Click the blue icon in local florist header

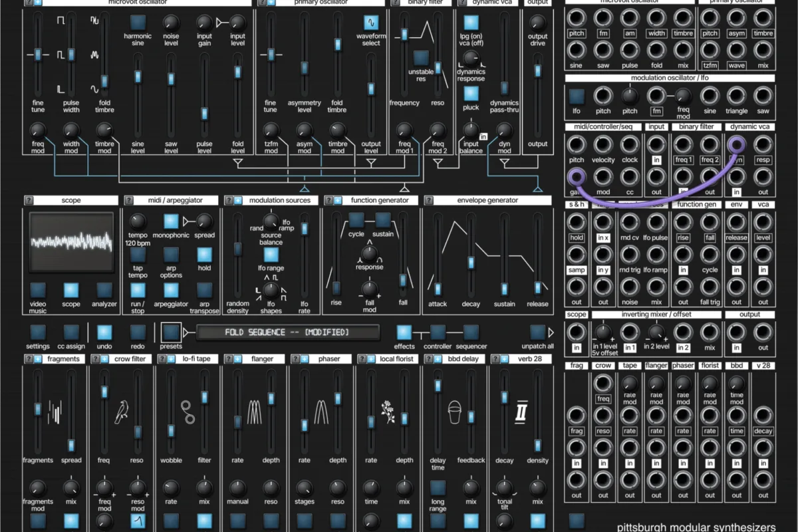(x=370, y=358)
